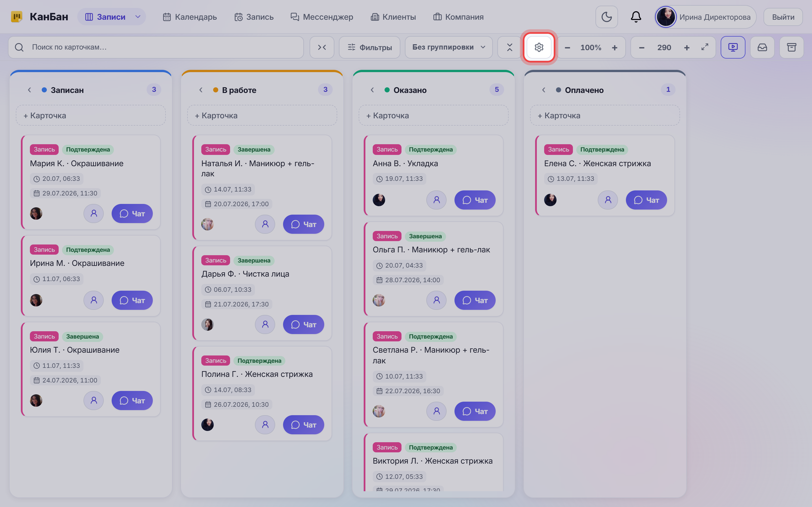Viewport: 812px width, 507px height.
Task: Expand the Без группировки dropdown
Action: [449, 47]
